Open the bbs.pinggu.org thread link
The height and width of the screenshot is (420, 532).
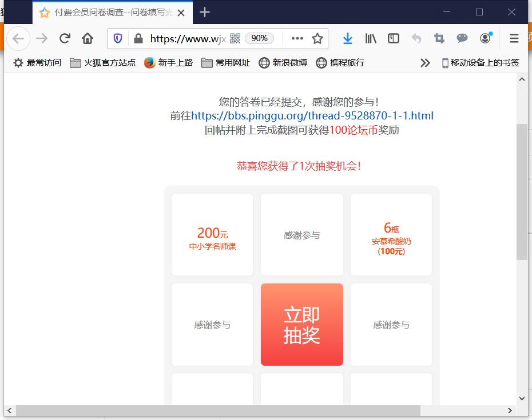312,116
